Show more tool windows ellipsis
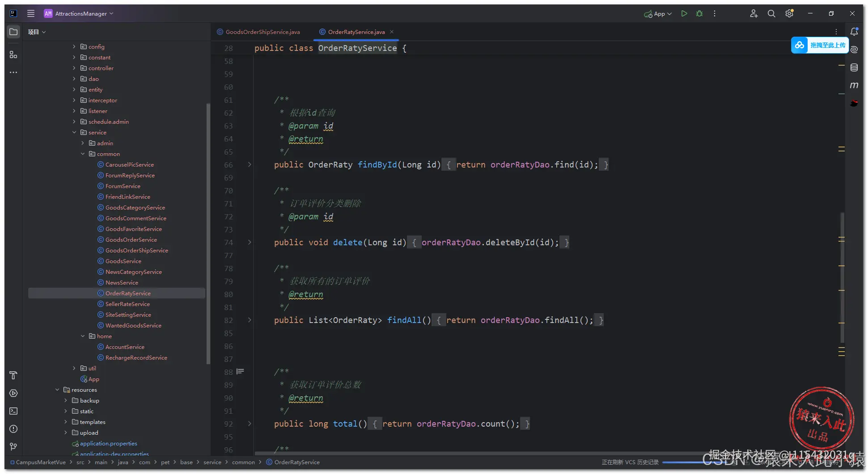This screenshot has width=868, height=474. (x=13, y=72)
